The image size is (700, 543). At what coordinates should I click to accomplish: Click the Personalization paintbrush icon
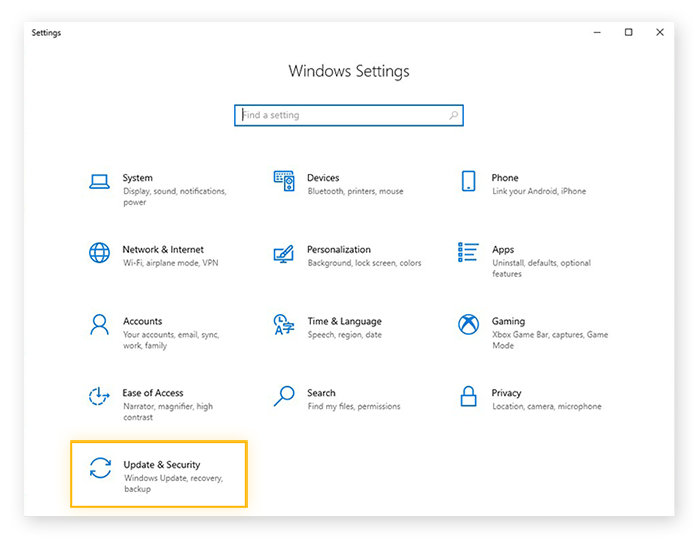point(283,254)
